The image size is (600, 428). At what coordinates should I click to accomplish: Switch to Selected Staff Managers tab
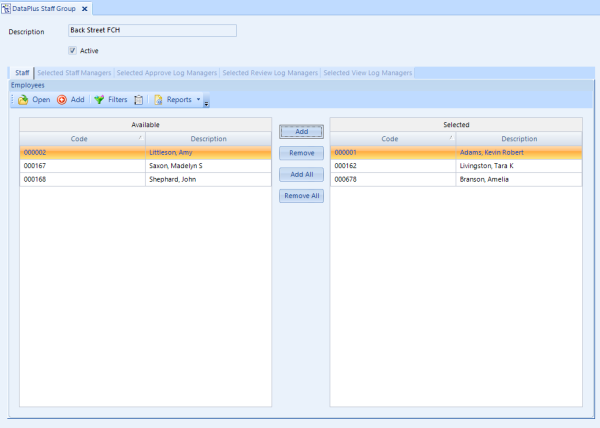tap(75, 73)
